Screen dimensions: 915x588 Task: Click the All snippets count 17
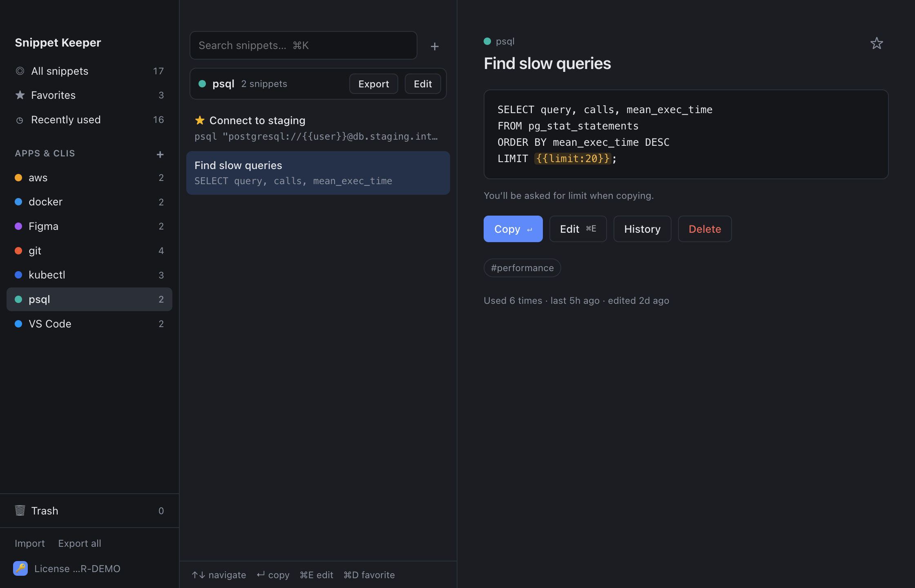click(x=158, y=71)
